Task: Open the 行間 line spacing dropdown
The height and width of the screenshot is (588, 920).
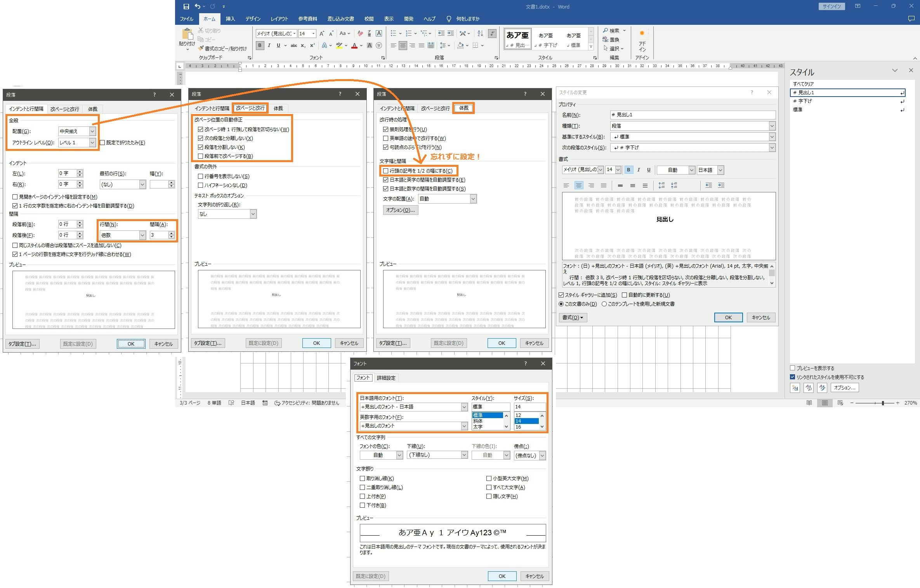Action: (142, 235)
